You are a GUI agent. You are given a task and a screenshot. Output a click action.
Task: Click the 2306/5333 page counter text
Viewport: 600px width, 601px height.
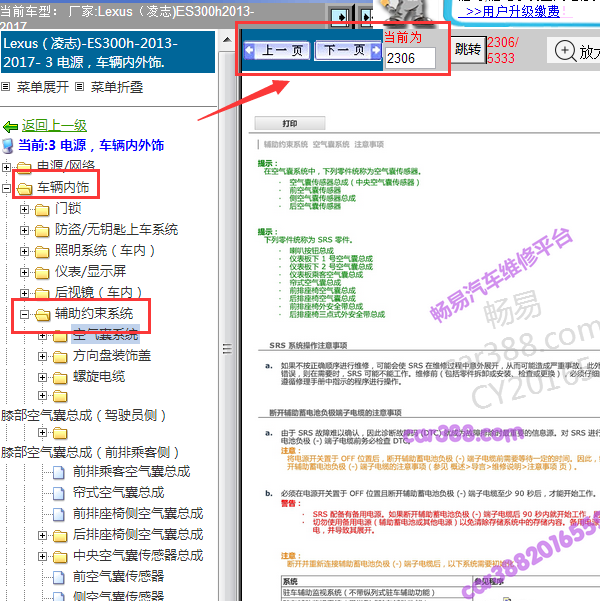tap(503, 50)
